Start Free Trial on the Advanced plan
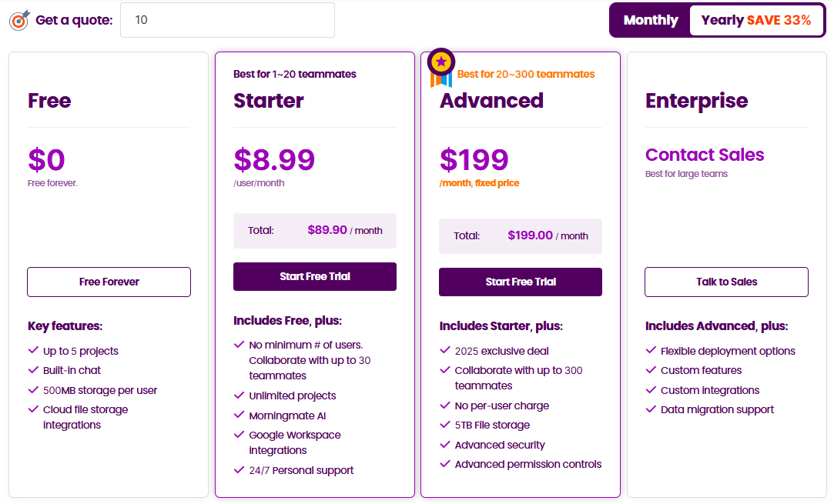 pyautogui.click(x=520, y=282)
